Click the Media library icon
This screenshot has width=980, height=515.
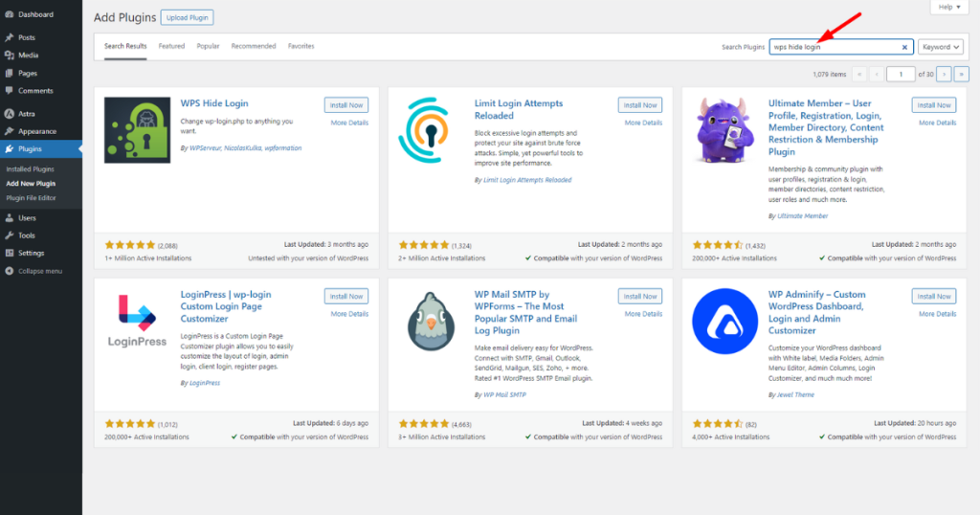pos(9,55)
